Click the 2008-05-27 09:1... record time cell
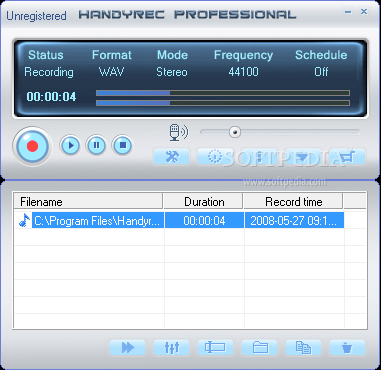The height and width of the screenshot is (370, 381). click(x=294, y=221)
